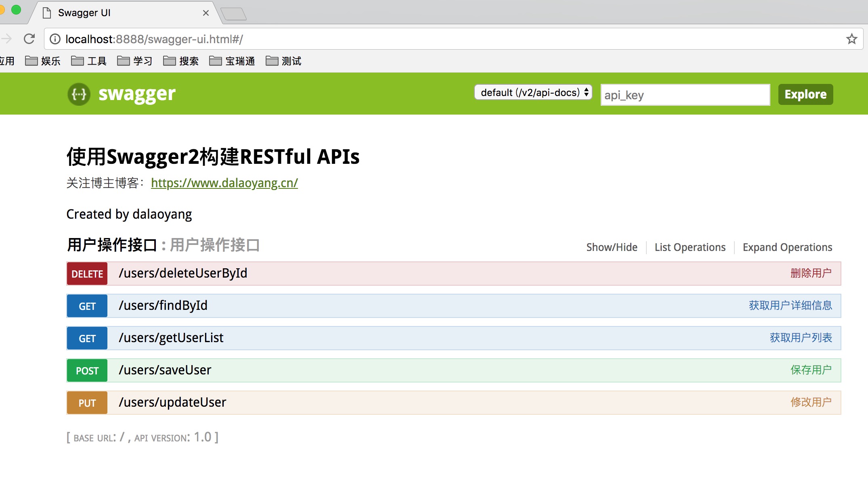Image resolution: width=868 pixels, height=489 pixels.
Task: Click List Operations link
Action: click(x=690, y=247)
